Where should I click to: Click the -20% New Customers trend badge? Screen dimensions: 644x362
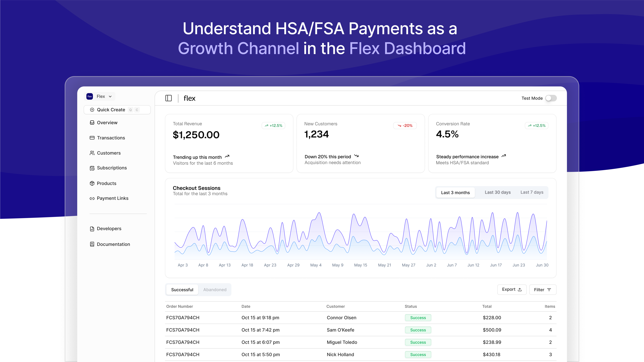coord(405,126)
